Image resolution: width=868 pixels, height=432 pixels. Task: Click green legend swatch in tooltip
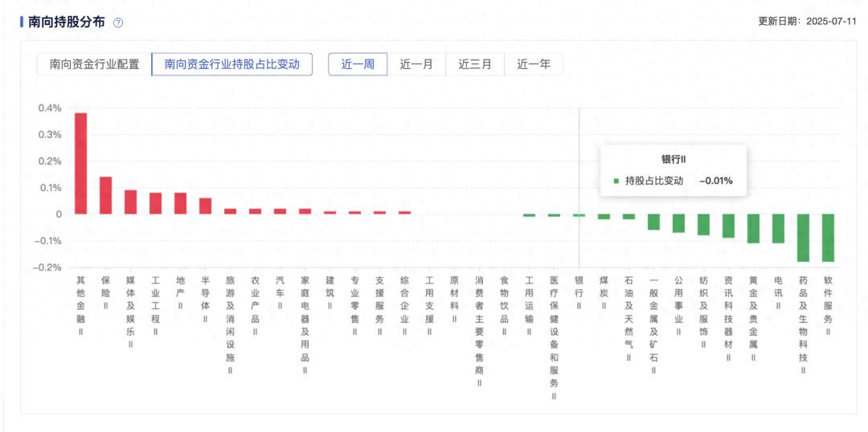616,181
